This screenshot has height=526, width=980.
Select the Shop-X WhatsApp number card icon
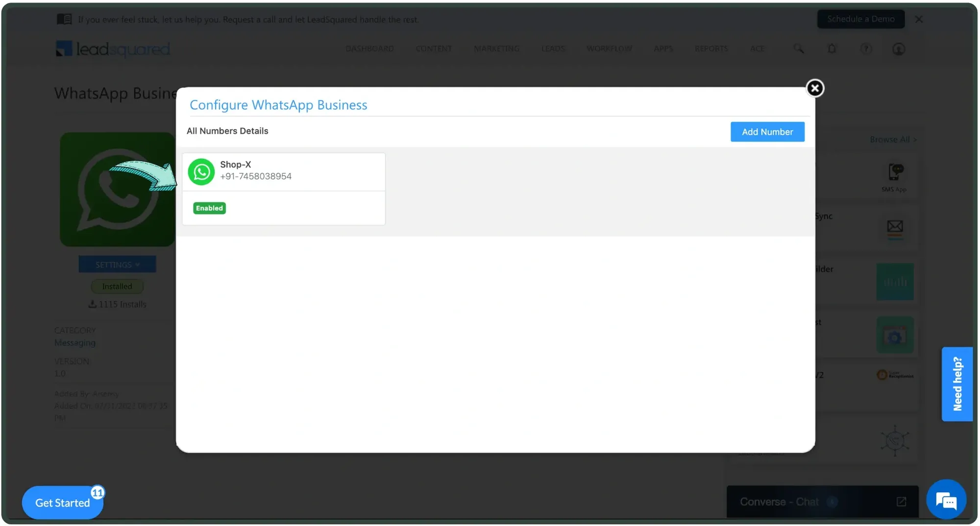coord(201,171)
